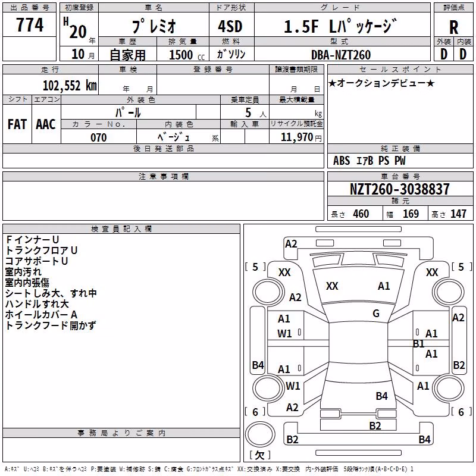Click the 評価点 header
The width and height of the screenshot is (476, 476).
click(453, 8)
